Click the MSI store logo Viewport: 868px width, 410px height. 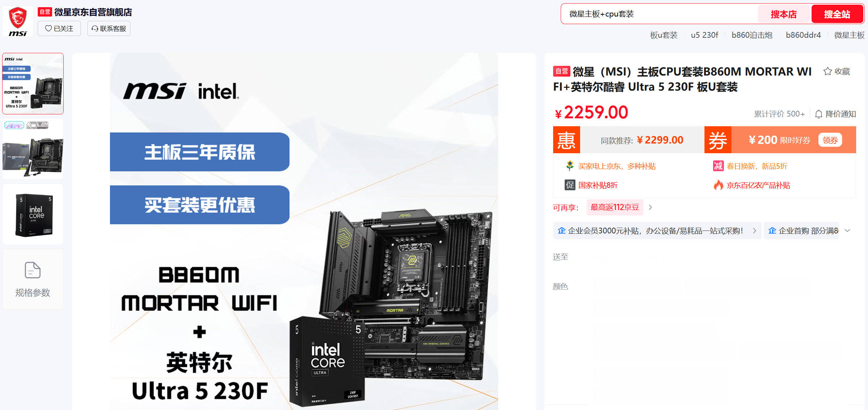coord(18,21)
